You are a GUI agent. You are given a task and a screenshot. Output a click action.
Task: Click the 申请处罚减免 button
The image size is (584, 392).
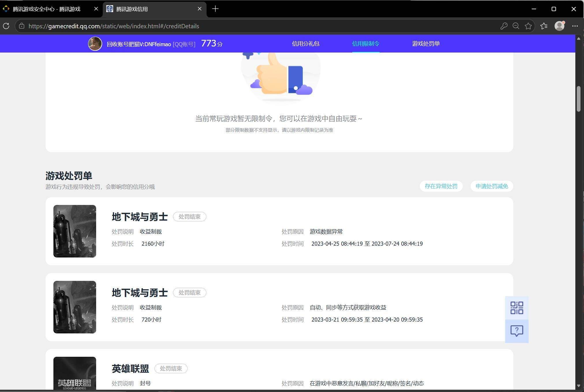492,186
